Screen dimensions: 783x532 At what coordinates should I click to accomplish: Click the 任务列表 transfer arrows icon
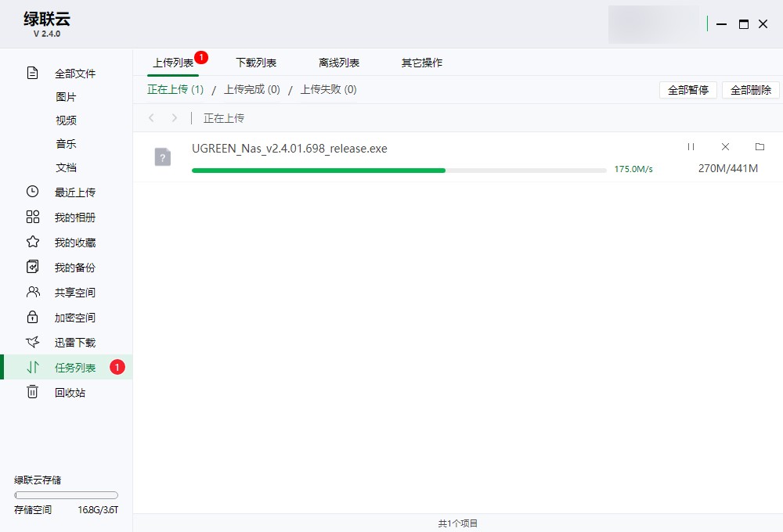tap(32, 367)
